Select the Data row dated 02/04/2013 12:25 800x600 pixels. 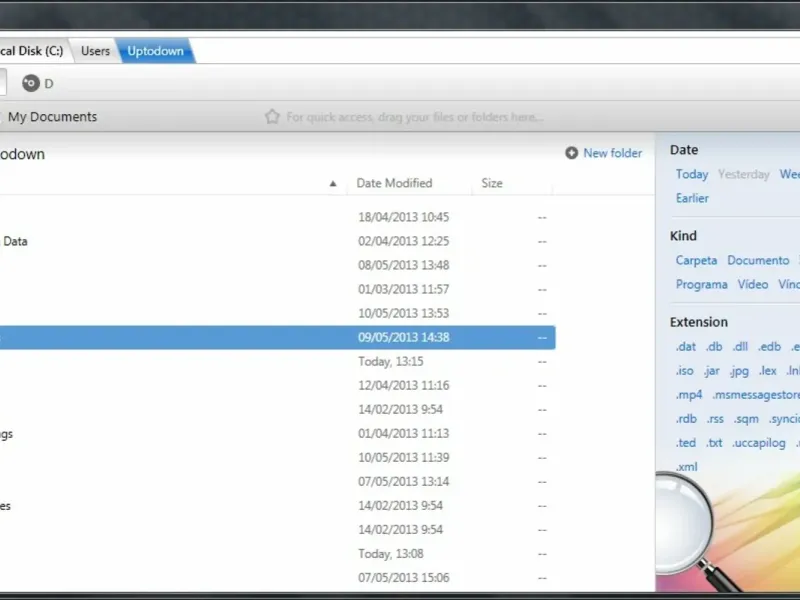click(x=278, y=241)
